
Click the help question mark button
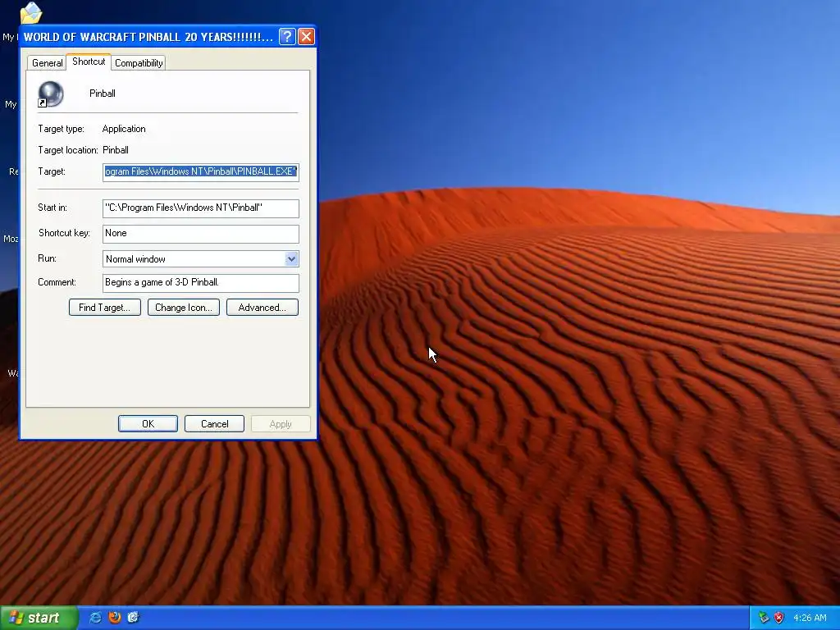[287, 36]
